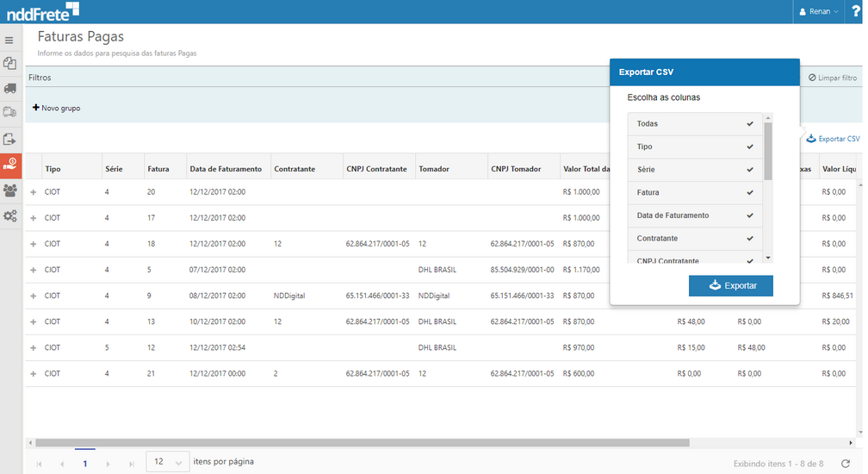Image resolution: width=868 pixels, height=474 pixels.
Task: Click the exit arrow sidebar icon
Action: tap(9, 139)
